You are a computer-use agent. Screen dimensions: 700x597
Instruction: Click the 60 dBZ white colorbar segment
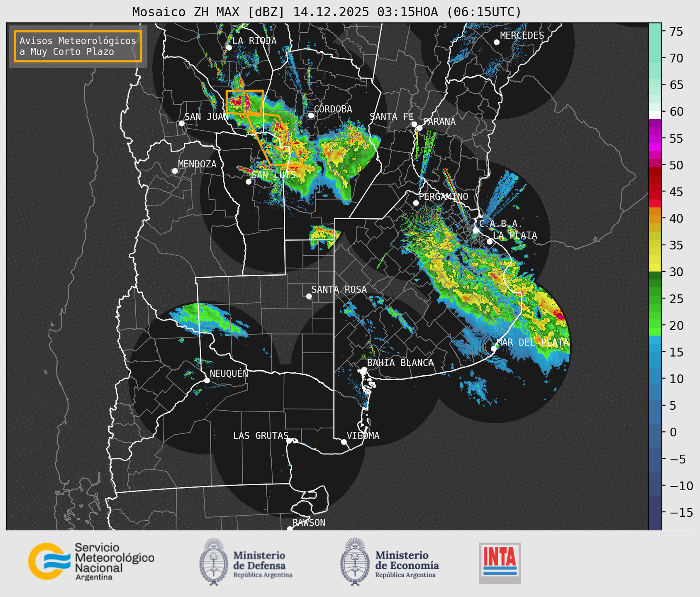tap(655, 115)
